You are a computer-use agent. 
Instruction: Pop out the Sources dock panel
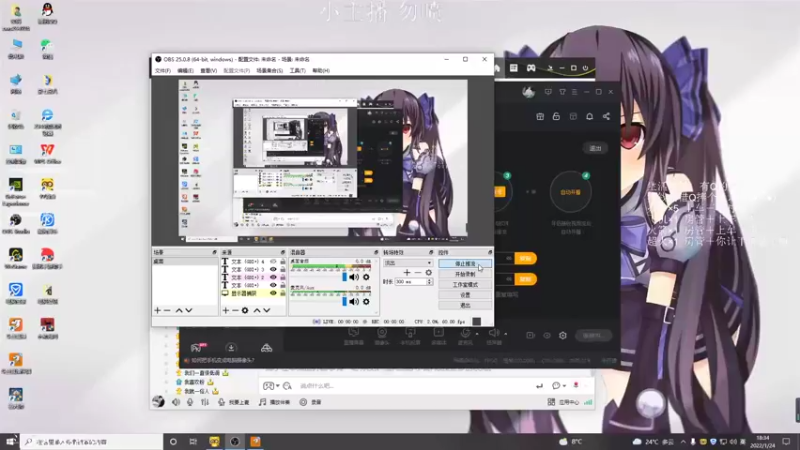[283, 253]
